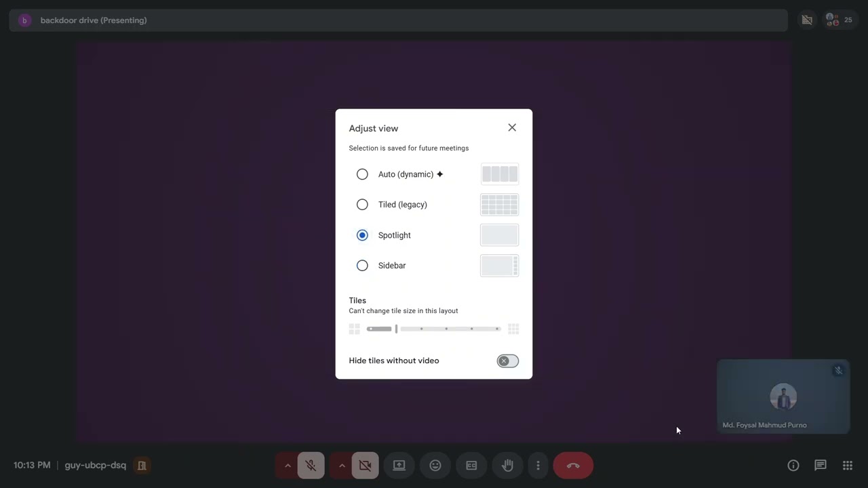
Task: Click Md. Foysal Mahmud Purno self-view tile
Action: point(783,396)
